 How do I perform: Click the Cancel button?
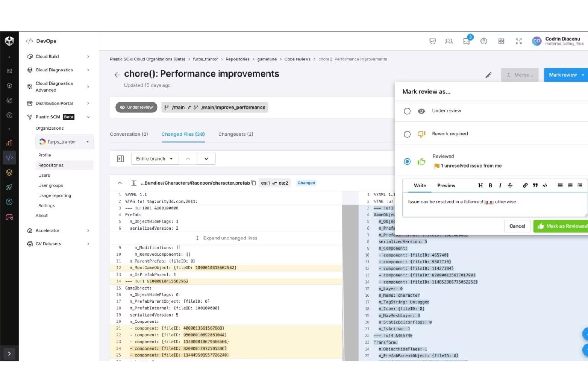coord(517,226)
